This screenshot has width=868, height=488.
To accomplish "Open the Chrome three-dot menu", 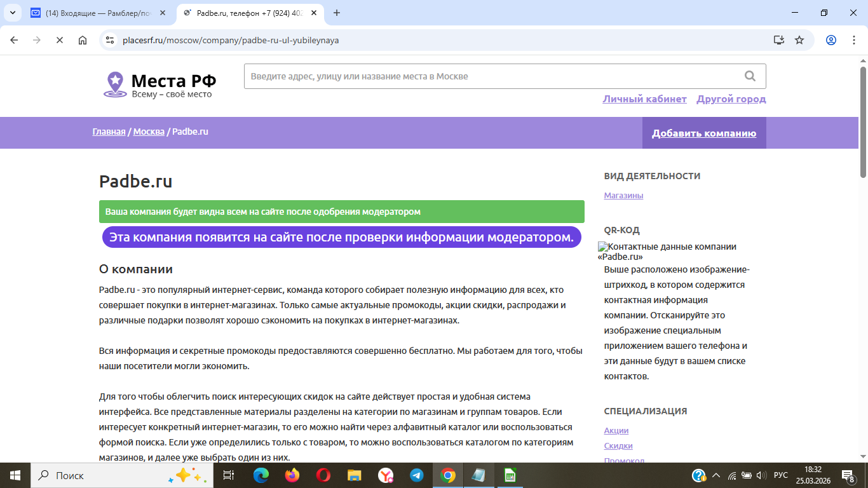I will tap(853, 40).
